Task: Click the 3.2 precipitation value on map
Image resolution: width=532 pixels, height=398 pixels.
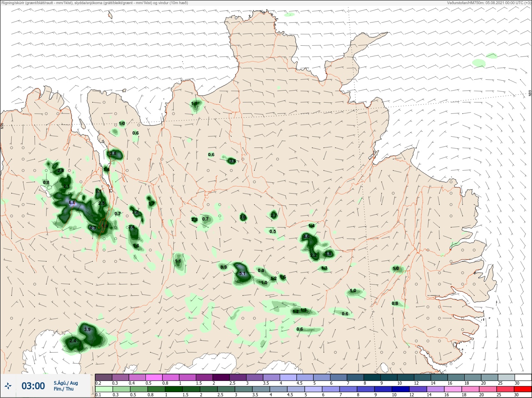Action: click(135, 212)
